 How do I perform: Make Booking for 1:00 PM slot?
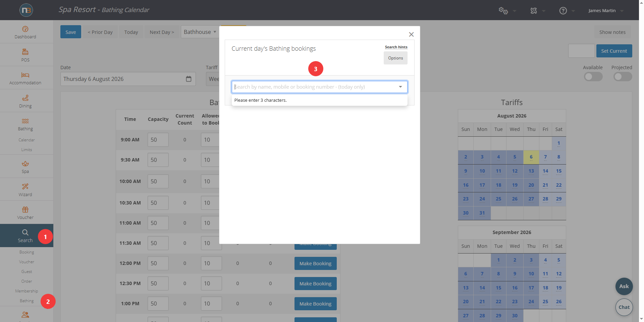coord(316,304)
